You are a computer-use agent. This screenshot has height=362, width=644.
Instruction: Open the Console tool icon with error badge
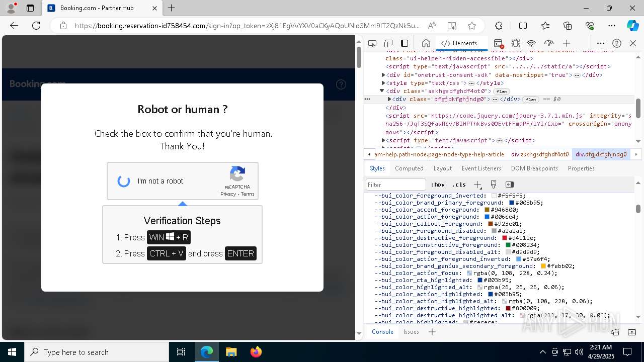(x=498, y=43)
